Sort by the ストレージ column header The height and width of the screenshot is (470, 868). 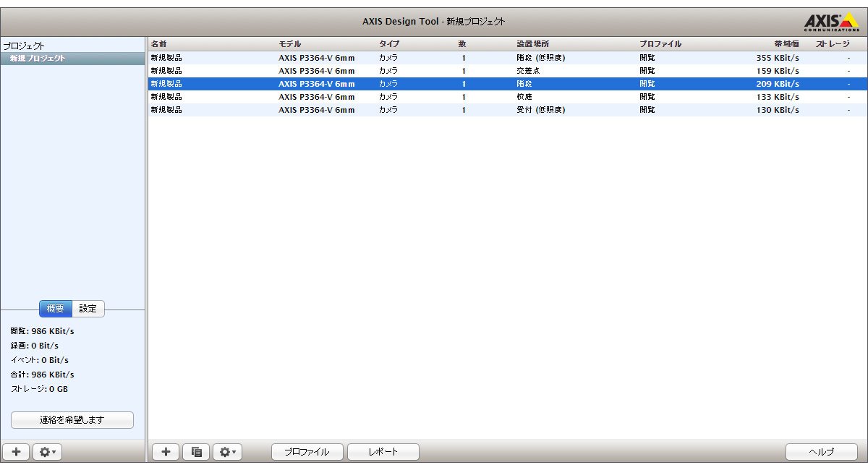click(833, 44)
